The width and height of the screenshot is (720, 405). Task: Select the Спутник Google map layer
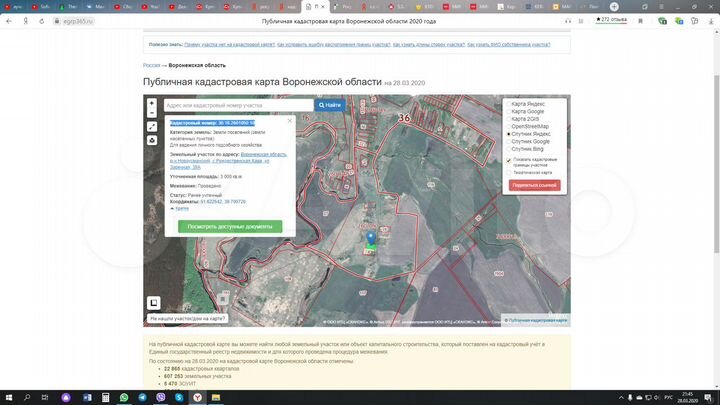[510, 141]
